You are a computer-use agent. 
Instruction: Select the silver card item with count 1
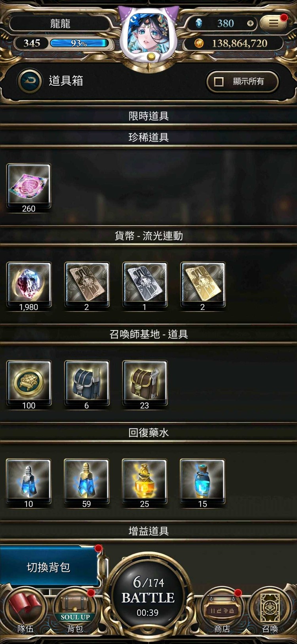(145, 287)
